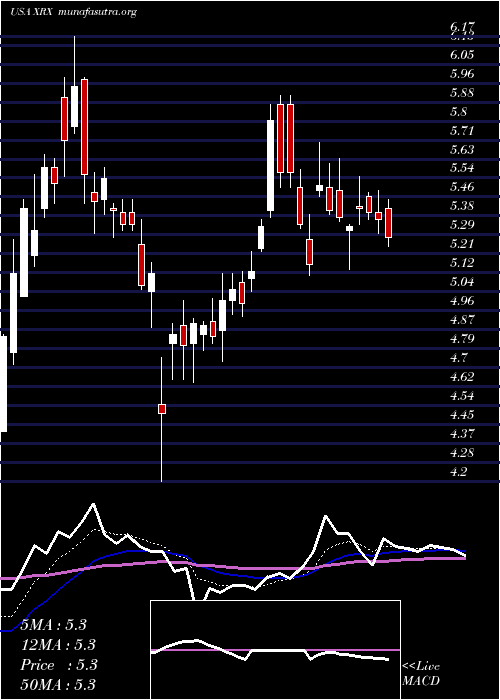The width and height of the screenshot is (500, 700).
Task: Click the '12MA : 5.3' indicator text
Action: (x=58, y=645)
